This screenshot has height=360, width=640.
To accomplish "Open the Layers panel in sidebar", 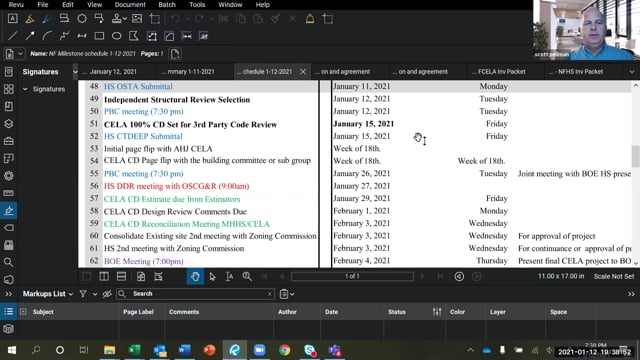I will point(9,124).
